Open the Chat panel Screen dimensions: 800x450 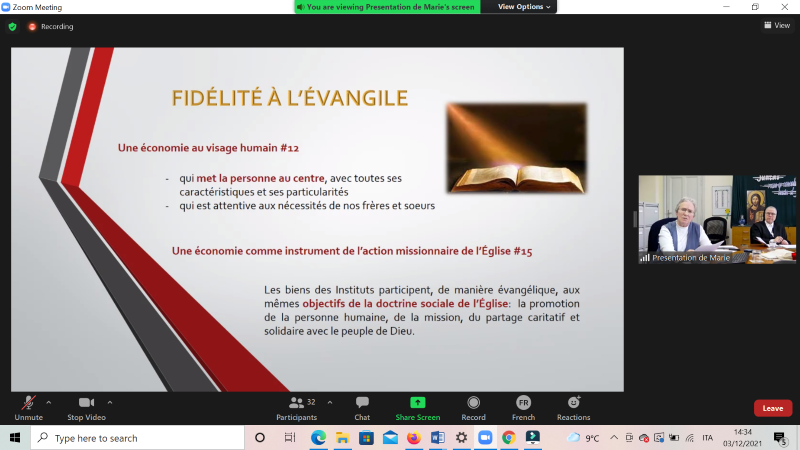click(x=362, y=406)
